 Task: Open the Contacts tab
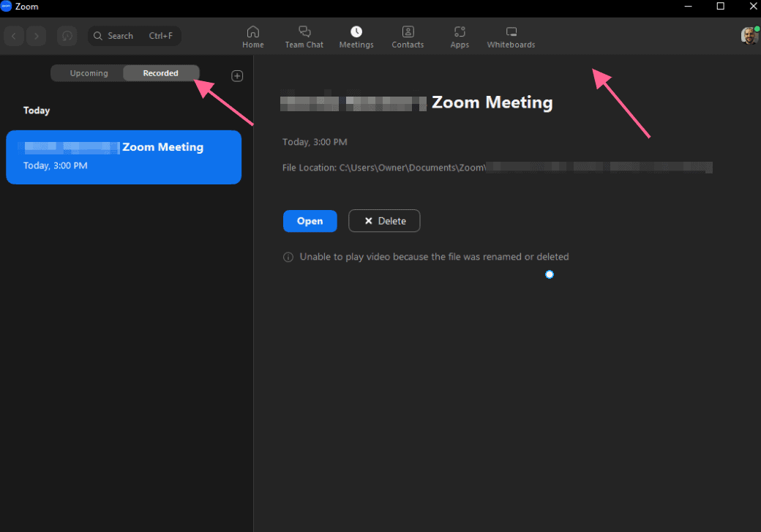408,37
